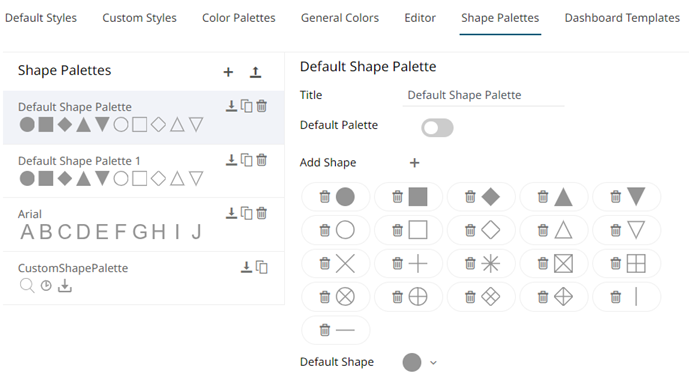Download the Default Shape Palette 1
689x377 pixels.
[231, 160]
